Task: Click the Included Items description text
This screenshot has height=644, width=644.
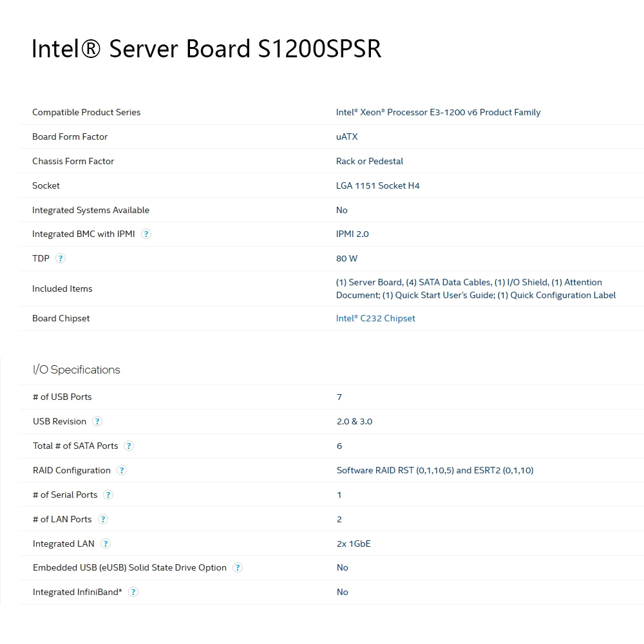Action: click(x=476, y=289)
